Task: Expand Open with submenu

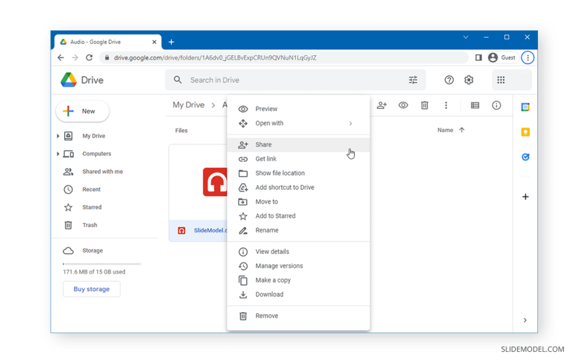Action: (350, 124)
